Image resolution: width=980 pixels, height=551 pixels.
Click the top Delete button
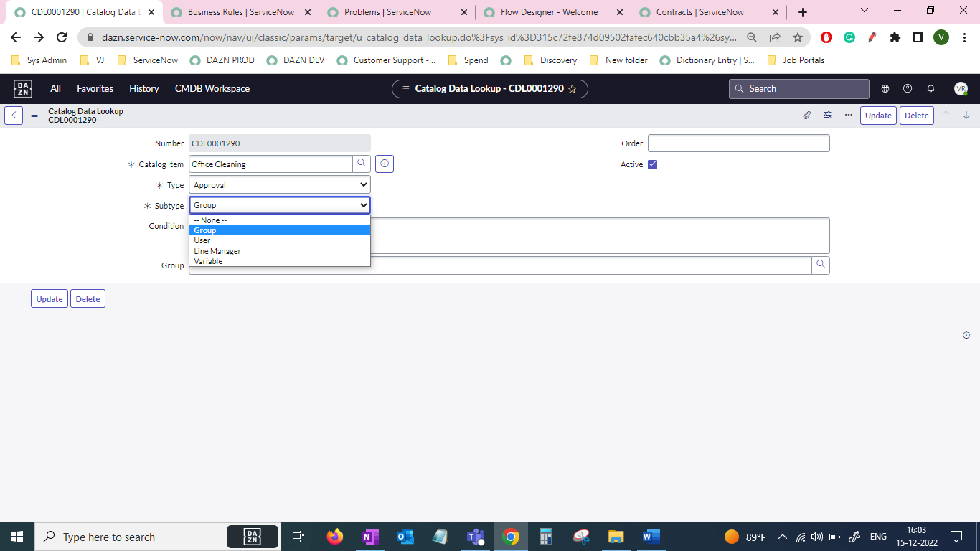tap(917, 116)
